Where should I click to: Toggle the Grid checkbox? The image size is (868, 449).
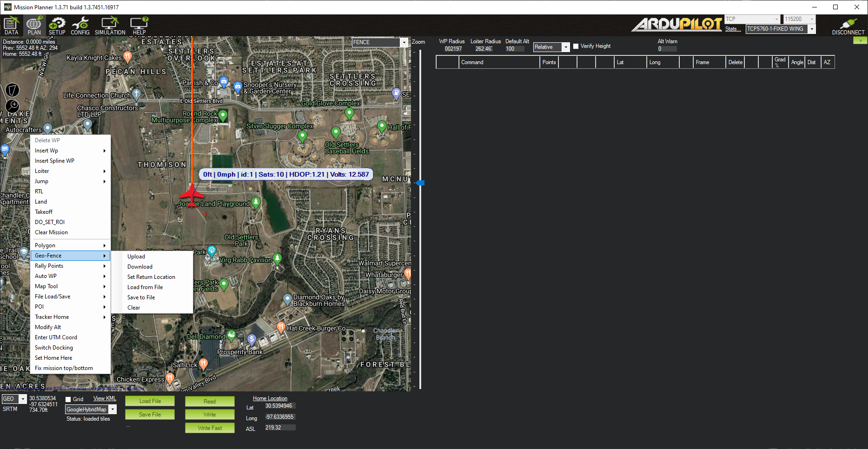(x=68, y=399)
